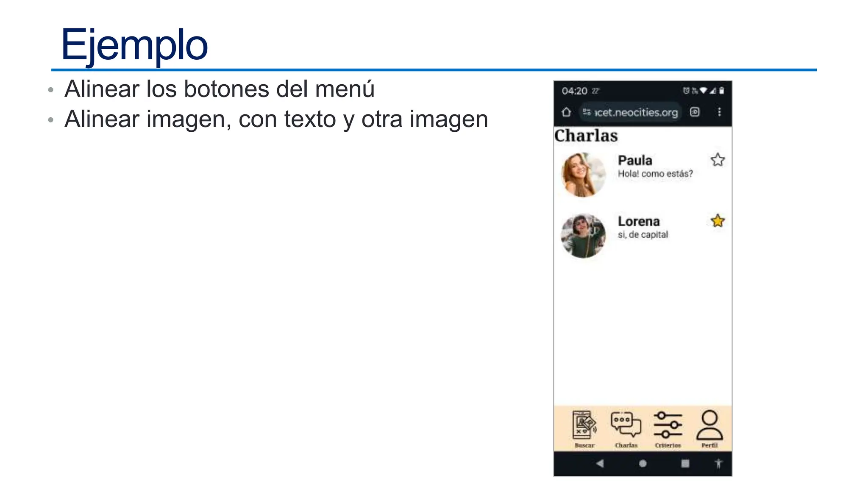Tap the Wi-Fi signal icon
The width and height of the screenshot is (868, 488).
click(x=704, y=91)
